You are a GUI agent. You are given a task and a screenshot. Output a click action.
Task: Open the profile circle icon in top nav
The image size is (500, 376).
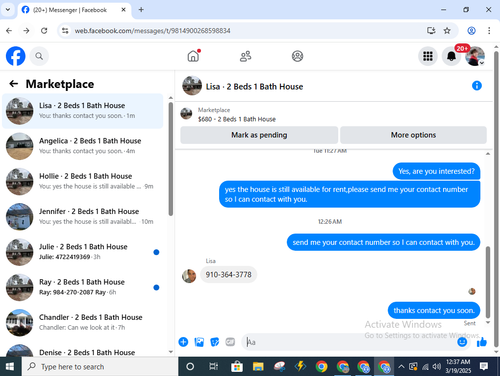tap(297, 56)
